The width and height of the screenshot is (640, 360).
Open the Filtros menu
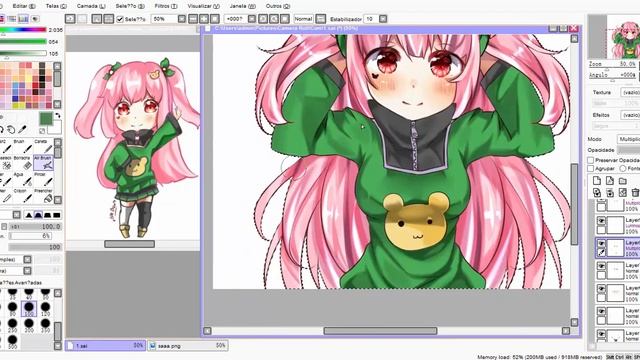click(x=166, y=6)
